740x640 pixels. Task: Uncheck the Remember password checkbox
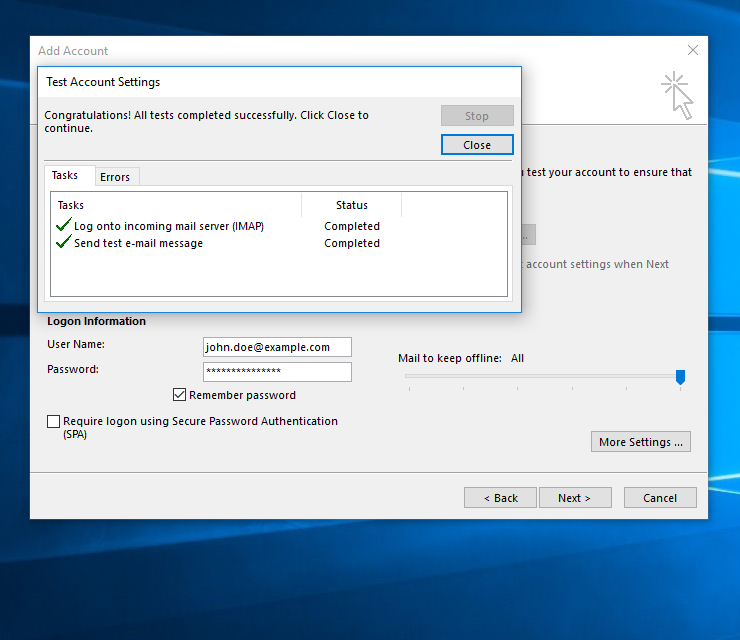(x=179, y=395)
